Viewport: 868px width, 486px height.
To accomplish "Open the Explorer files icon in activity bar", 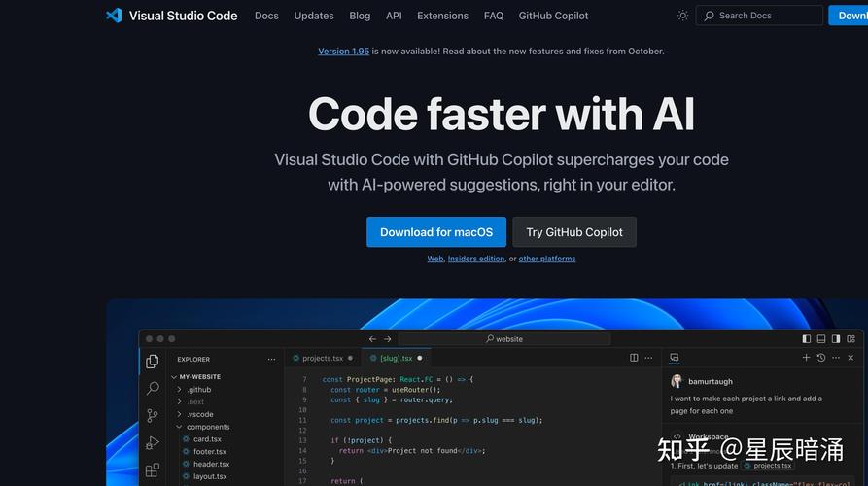I will tap(153, 362).
